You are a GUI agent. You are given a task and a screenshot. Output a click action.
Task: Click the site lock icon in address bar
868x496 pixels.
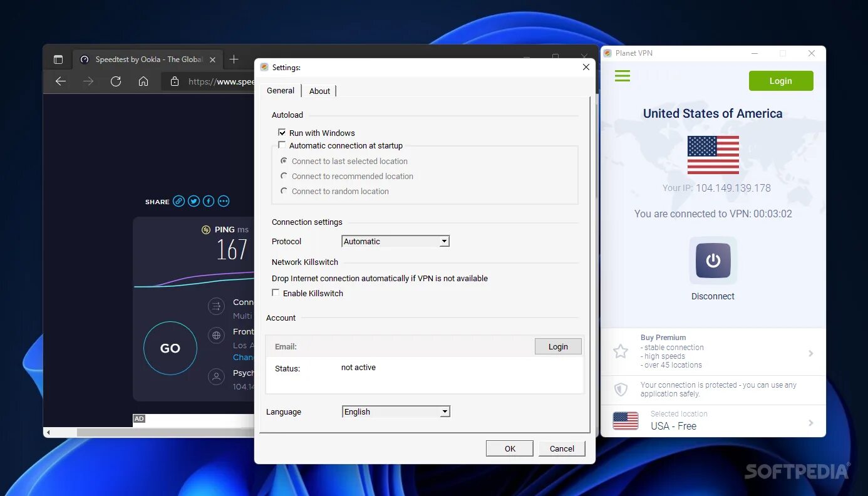click(175, 81)
